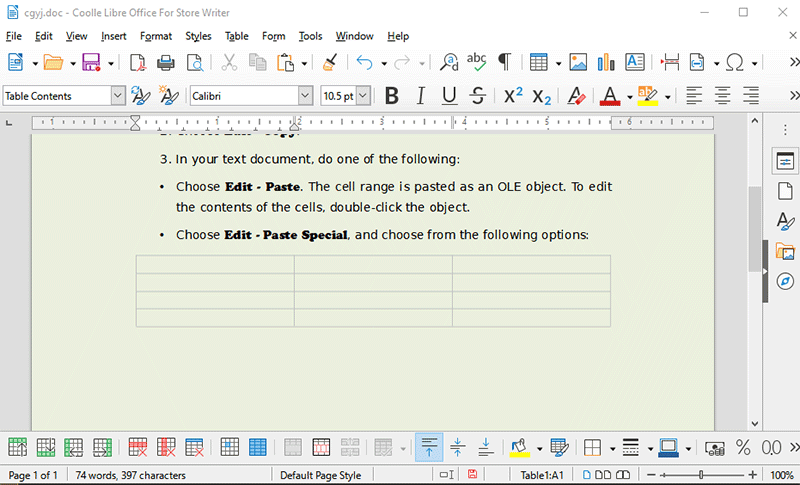Open the Calibri font name dropdown
The image size is (800, 485).
(306, 96)
